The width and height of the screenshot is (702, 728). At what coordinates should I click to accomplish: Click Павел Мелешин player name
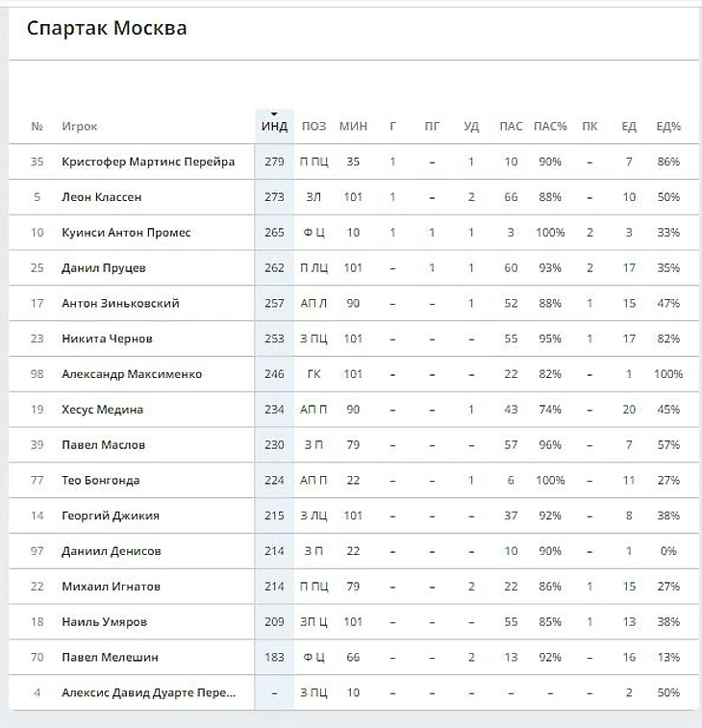110,657
